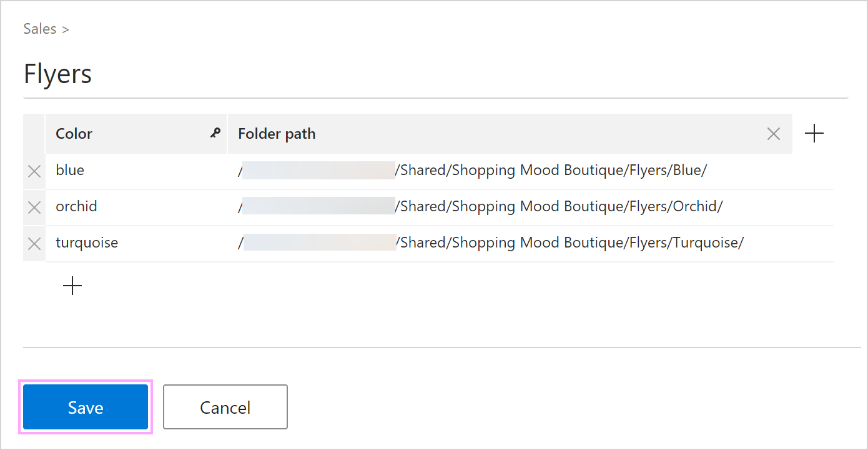Viewport: 868px width, 450px height.
Task: Delete the turquoise row with X icon
Action: coord(34,244)
